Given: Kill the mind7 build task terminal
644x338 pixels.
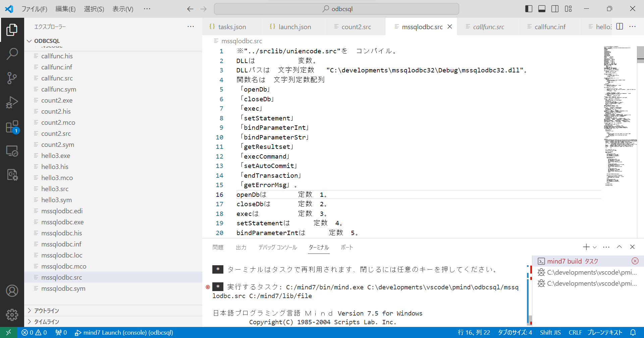Looking at the screenshot, I should point(635,261).
